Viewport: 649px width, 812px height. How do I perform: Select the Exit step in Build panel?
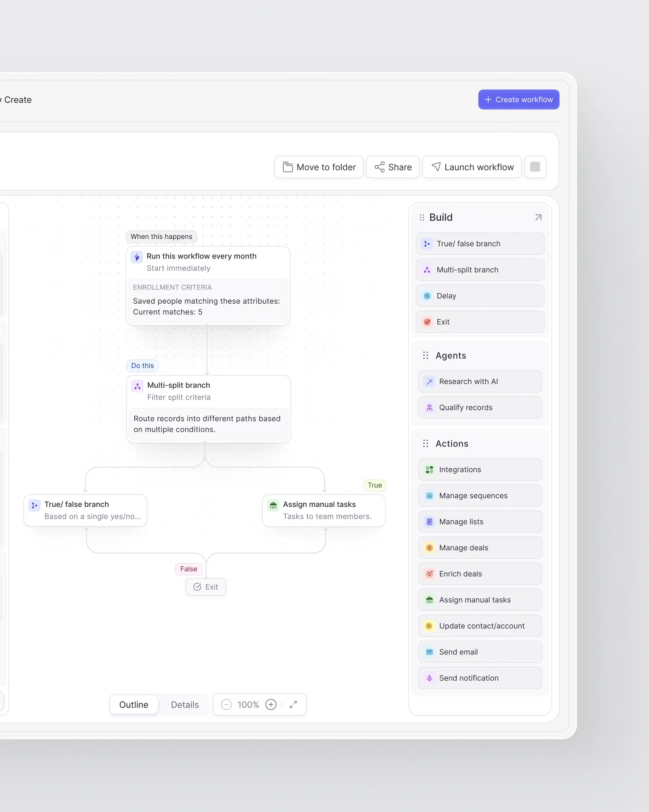[x=480, y=322]
